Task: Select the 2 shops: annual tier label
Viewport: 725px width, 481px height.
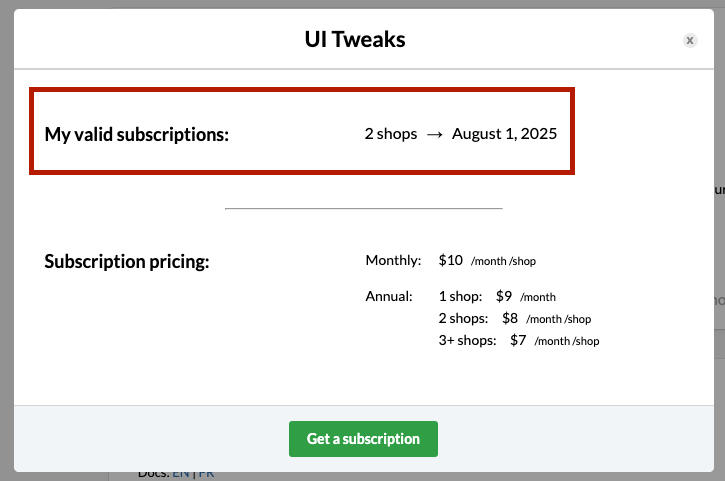Action: click(463, 318)
